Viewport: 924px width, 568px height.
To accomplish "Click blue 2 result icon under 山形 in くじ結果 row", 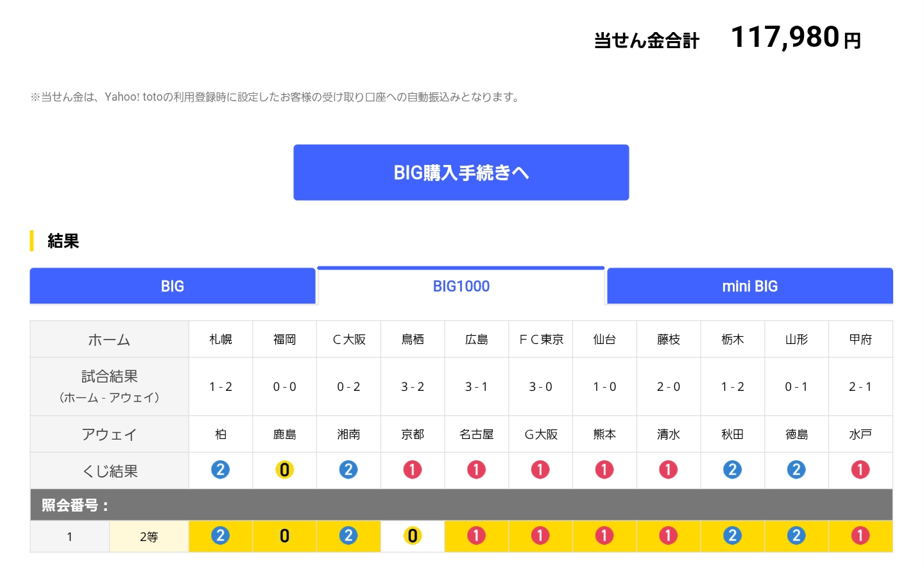I will coord(796,470).
